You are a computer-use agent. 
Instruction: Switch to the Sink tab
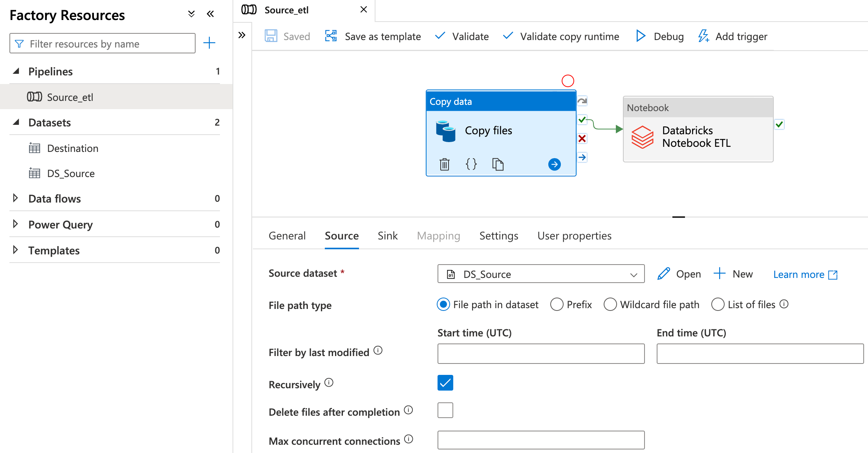pos(387,236)
